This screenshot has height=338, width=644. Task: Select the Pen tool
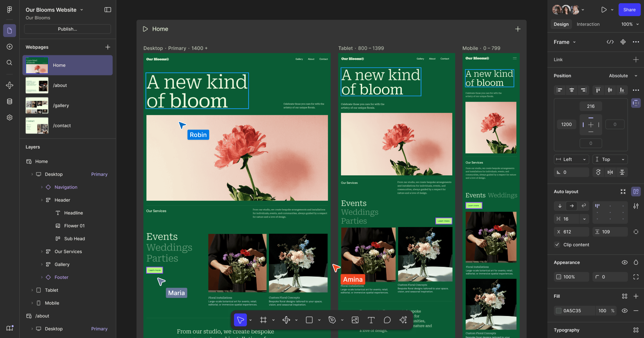click(332, 320)
